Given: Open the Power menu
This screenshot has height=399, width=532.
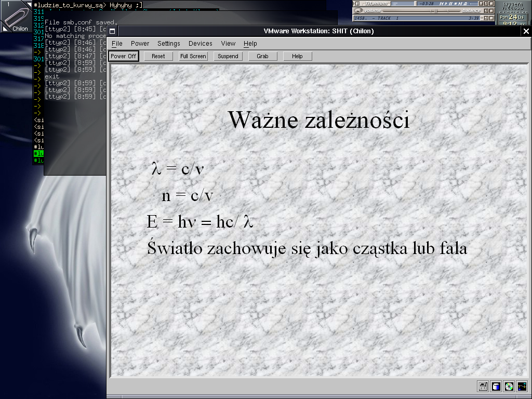Looking at the screenshot, I should pos(140,44).
